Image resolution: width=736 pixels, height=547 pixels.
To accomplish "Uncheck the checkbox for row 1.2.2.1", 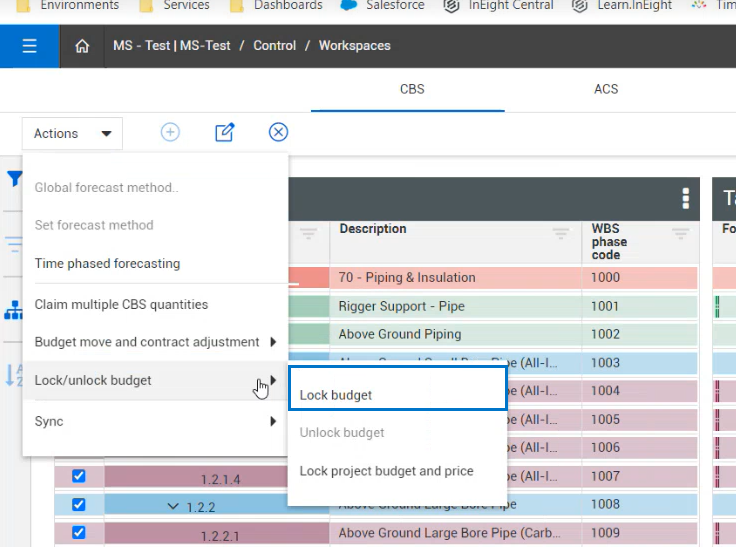I will pos(79,533).
